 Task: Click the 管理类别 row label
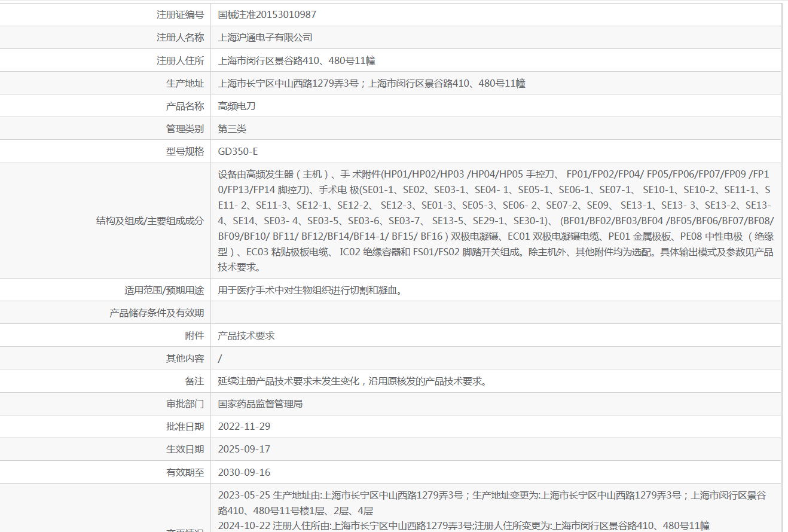tap(185, 129)
